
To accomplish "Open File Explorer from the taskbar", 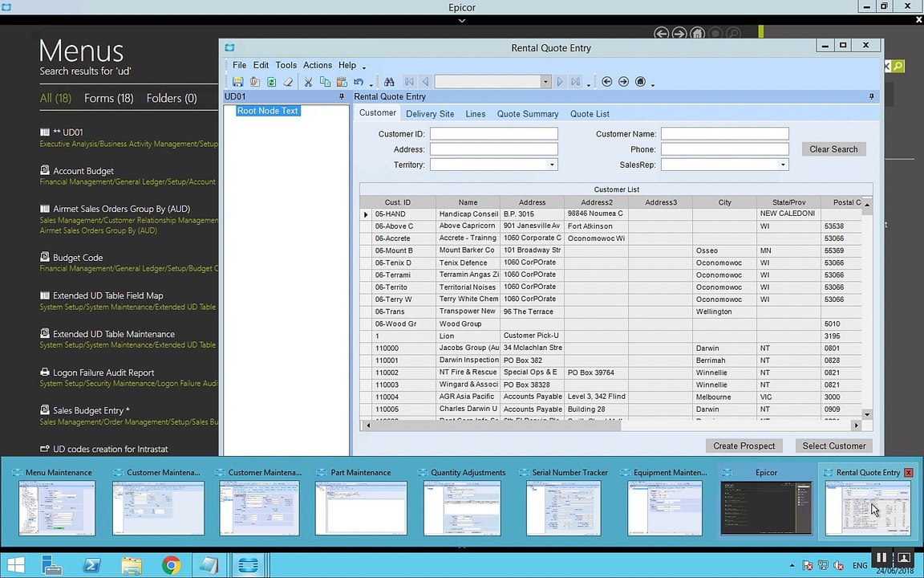I will (x=132, y=566).
